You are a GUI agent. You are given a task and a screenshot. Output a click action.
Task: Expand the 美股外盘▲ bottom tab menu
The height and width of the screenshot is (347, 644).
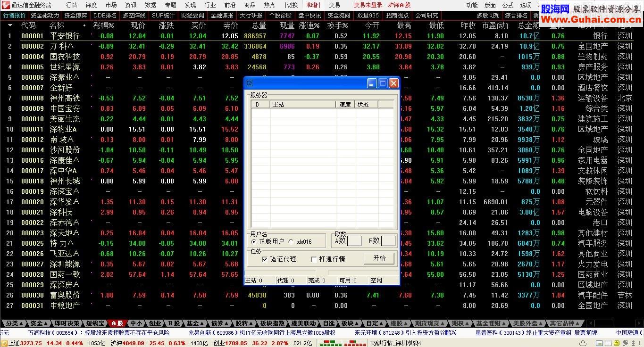point(527,323)
